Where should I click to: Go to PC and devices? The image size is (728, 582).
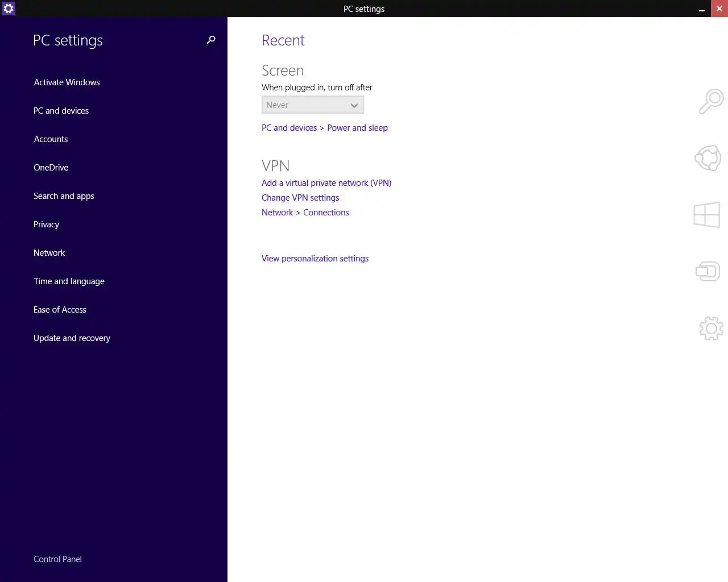click(x=61, y=111)
